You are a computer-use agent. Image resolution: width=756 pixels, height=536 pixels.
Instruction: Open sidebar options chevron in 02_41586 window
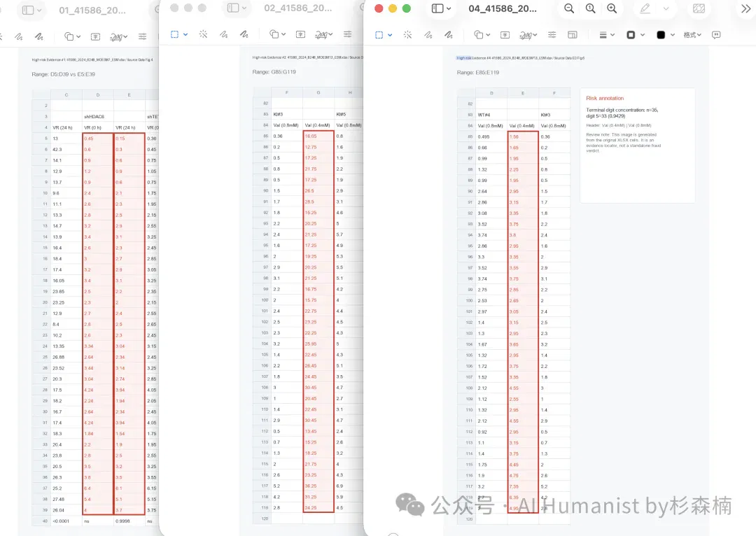click(244, 8)
